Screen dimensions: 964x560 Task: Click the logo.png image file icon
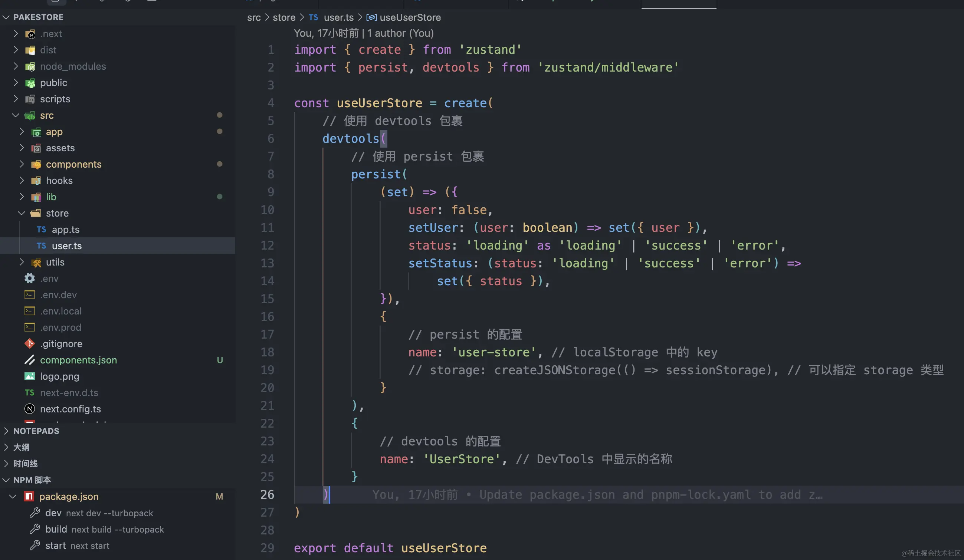tap(29, 376)
